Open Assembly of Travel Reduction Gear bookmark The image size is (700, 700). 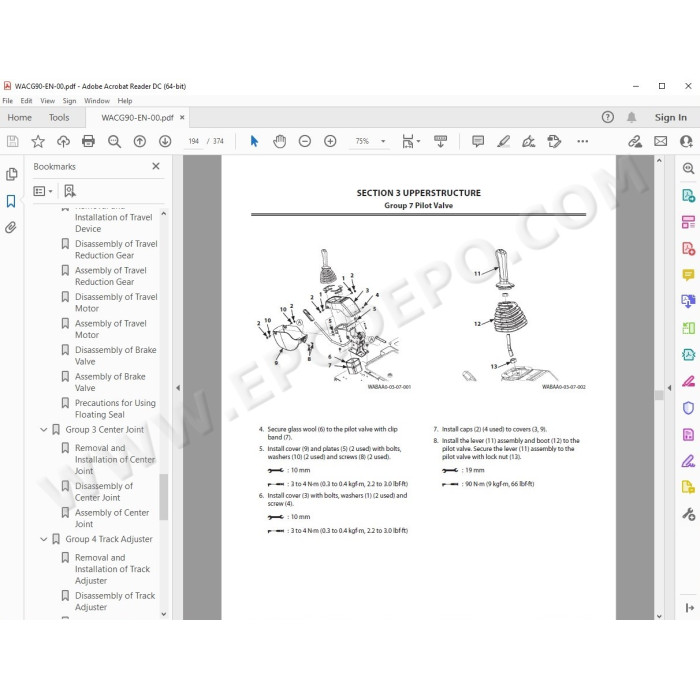(x=111, y=276)
